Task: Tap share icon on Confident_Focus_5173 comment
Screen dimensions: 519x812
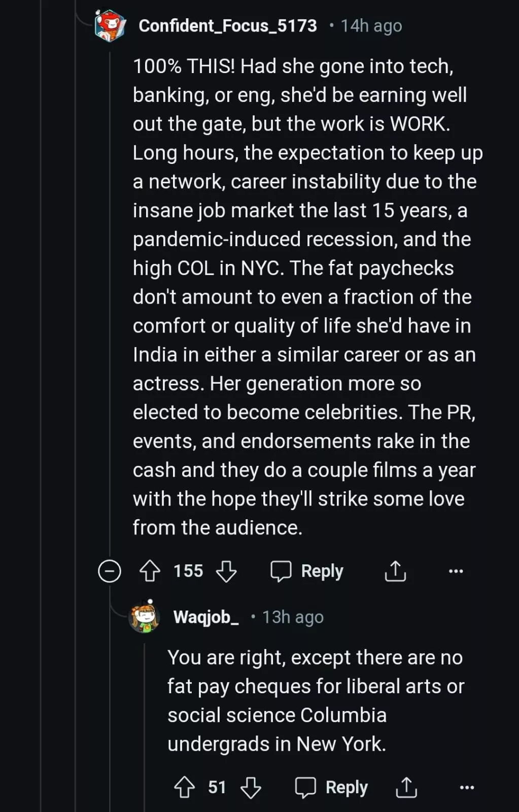Action: point(395,571)
